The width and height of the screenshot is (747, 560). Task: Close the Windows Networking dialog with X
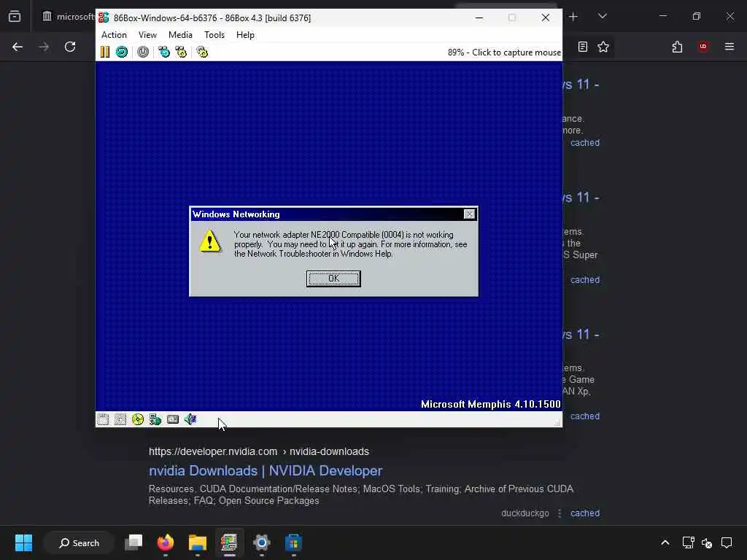469,214
